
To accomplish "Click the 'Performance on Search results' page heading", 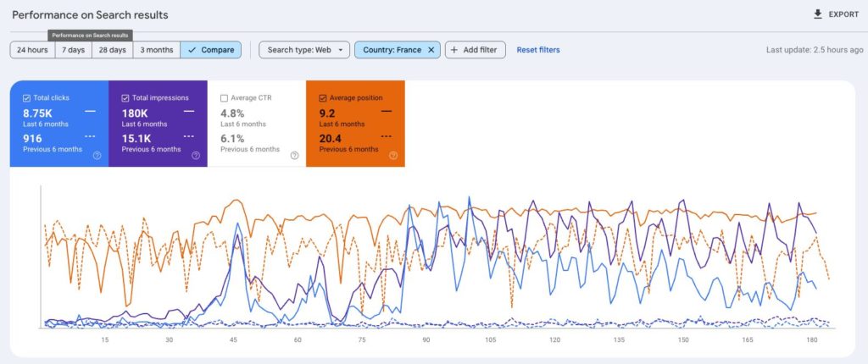I will [x=90, y=15].
